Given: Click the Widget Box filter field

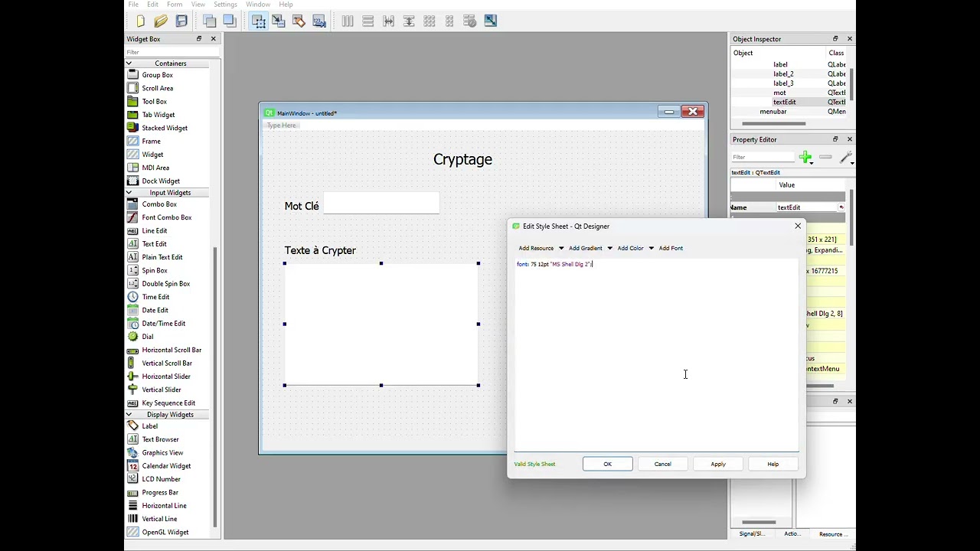Looking at the screenshot, I should pyautogui.click(x=172, y=52).
